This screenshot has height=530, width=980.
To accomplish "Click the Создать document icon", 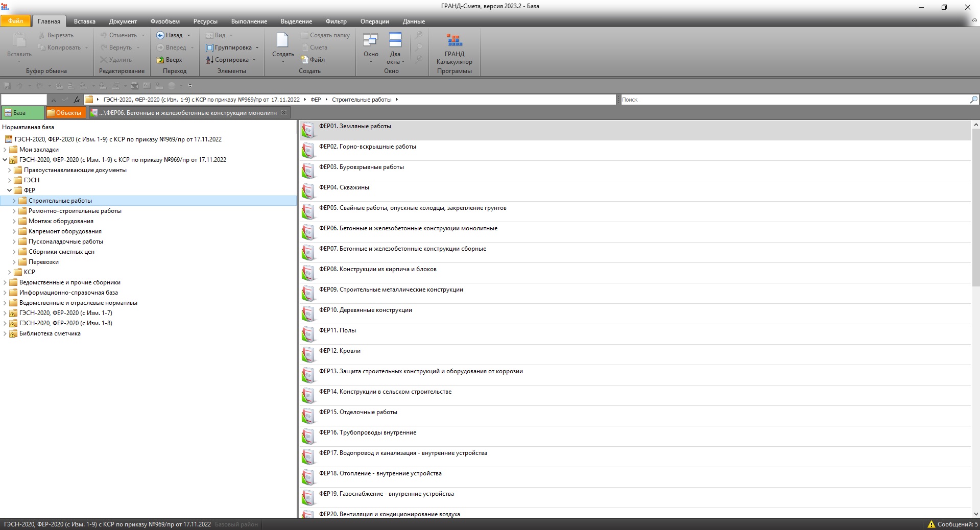I will [282, 41].
